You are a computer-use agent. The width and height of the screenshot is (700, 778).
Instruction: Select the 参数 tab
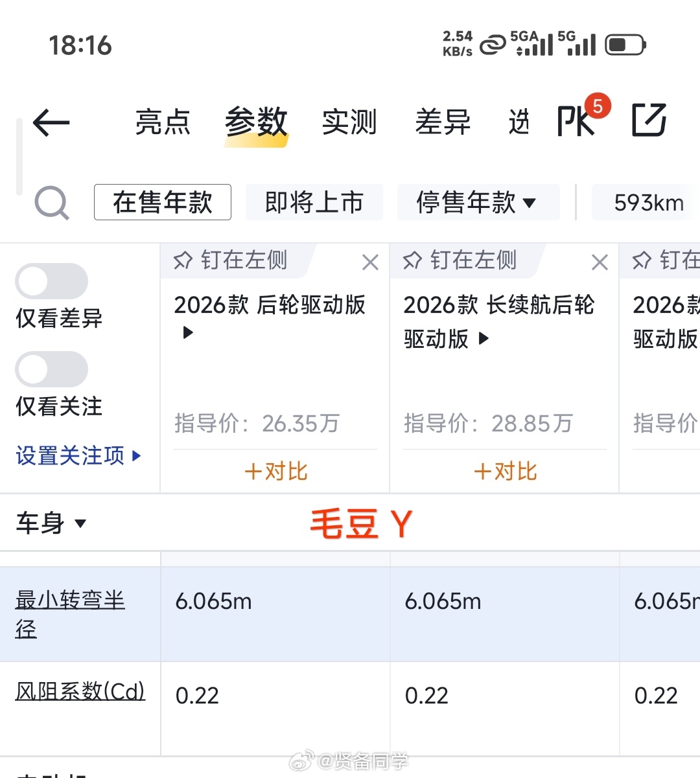pyautogui.click(x=256, y=122)
